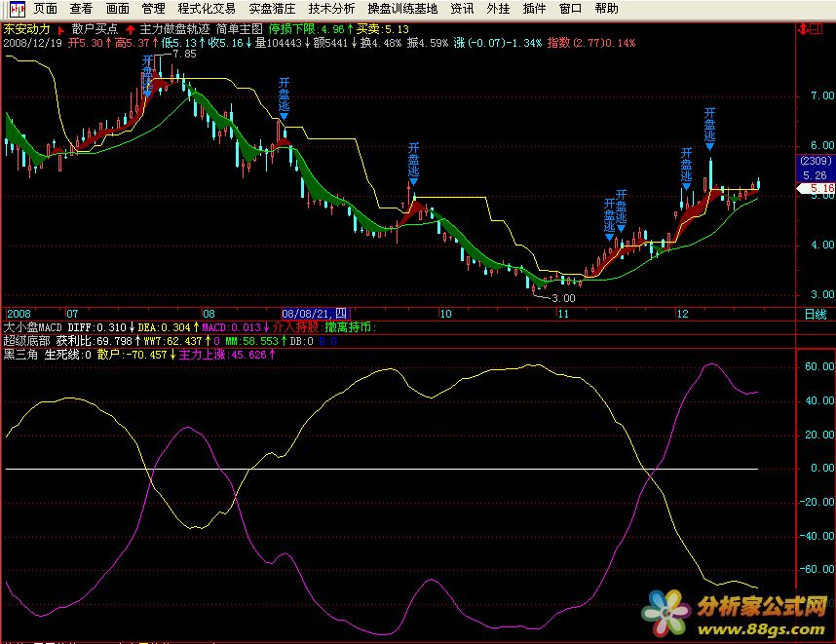Click the change value 涨(-0.07)-1.34%

tap(498, 43)
